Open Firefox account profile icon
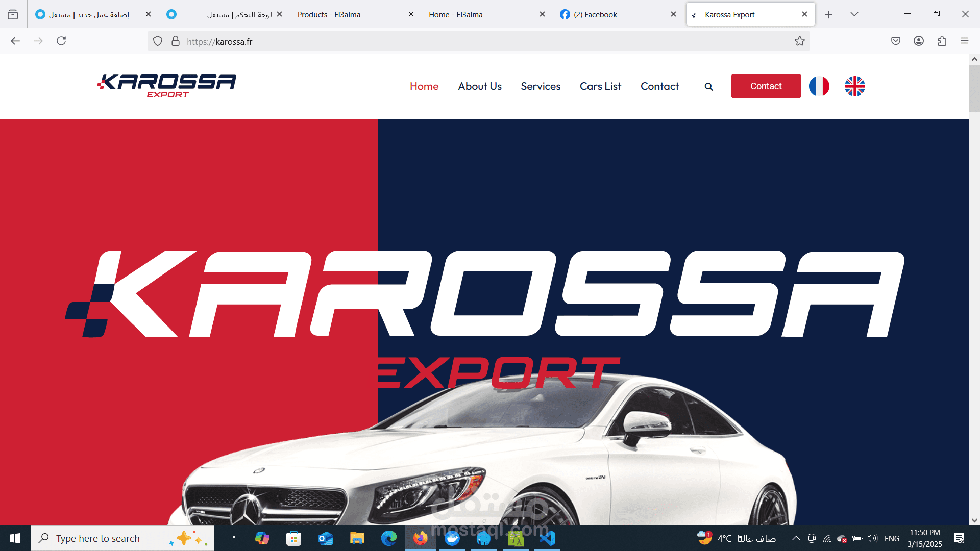The image size is (980, 551). click(x=918, y=41)
